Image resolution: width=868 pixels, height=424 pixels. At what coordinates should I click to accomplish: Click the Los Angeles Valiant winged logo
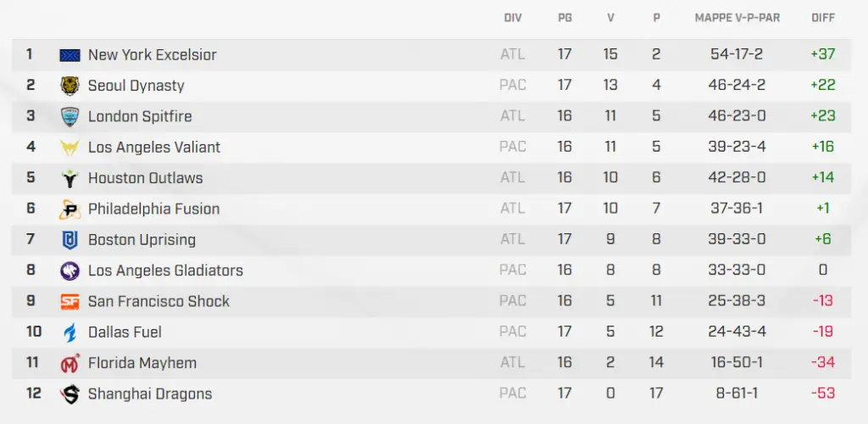tap(70, 148)
